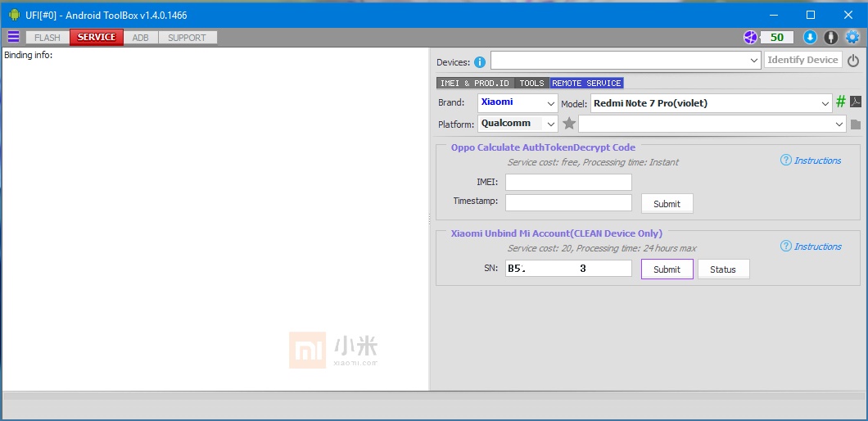Click the blue download arrow icon
The width and height of the screenshot is (868, 421).
point(810,37)
